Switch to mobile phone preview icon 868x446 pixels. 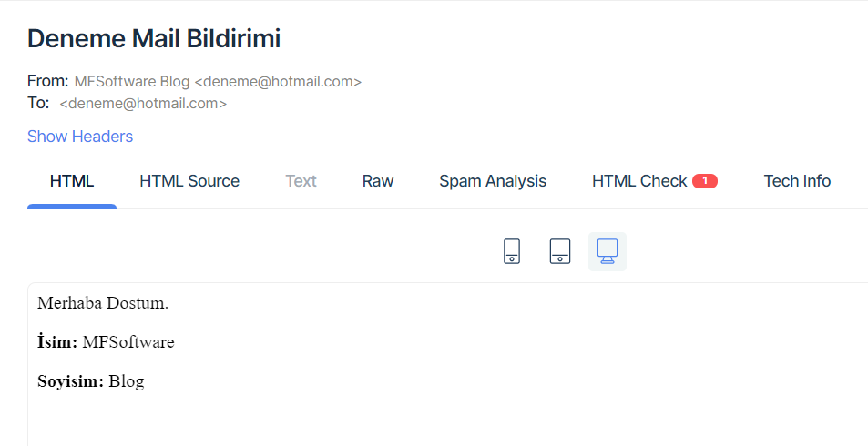pyautogui.click(x=512, y=251)
